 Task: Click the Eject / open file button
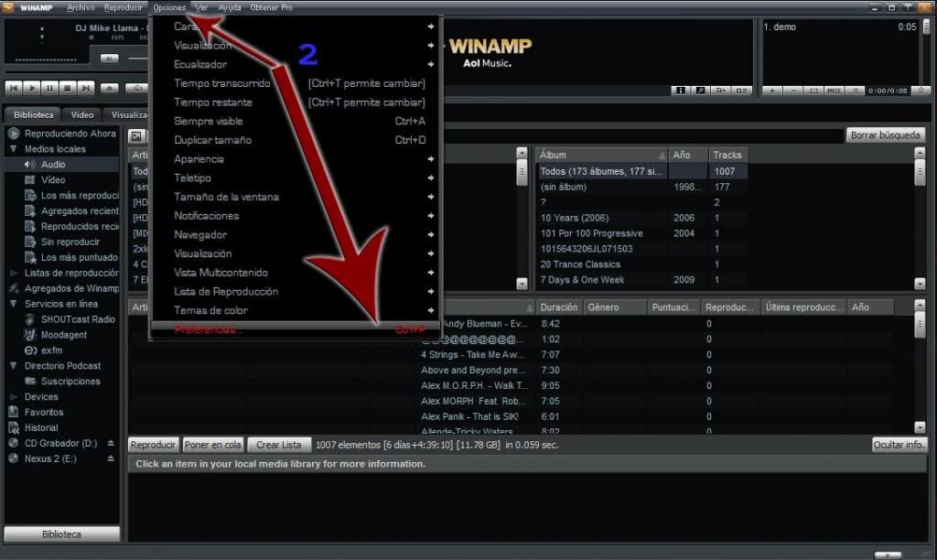tap(109, 88)
